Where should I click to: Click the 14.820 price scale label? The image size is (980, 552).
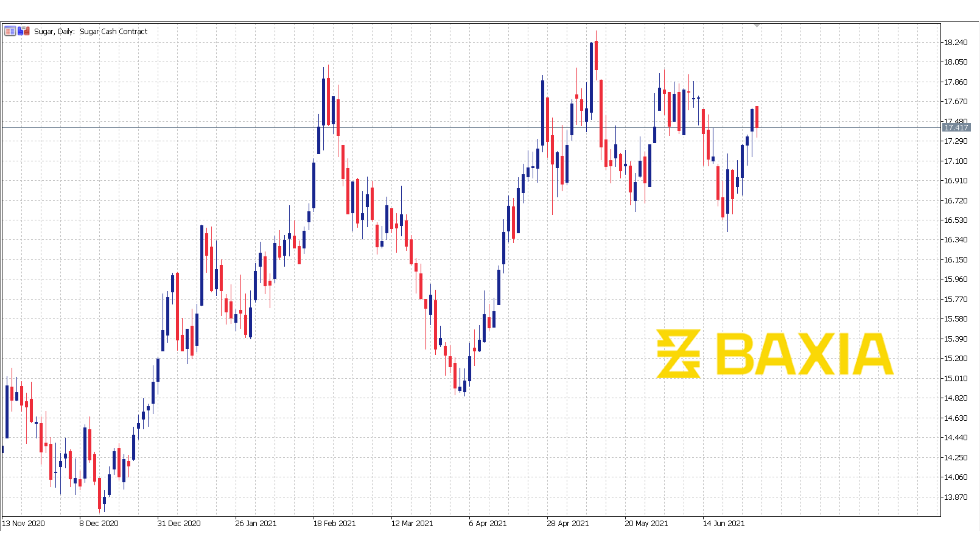[x=956, y=398]
